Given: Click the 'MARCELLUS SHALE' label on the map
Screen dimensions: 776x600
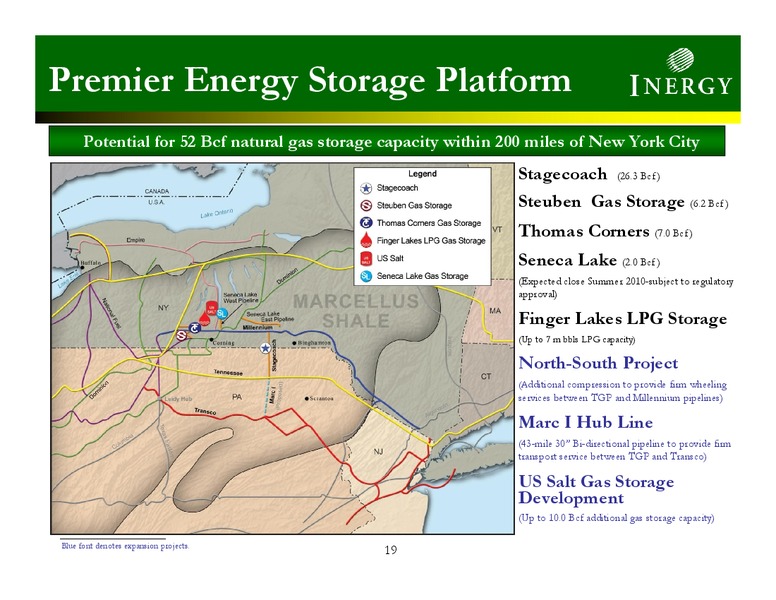Looking at the screenshot, I should tap(356, 311).
